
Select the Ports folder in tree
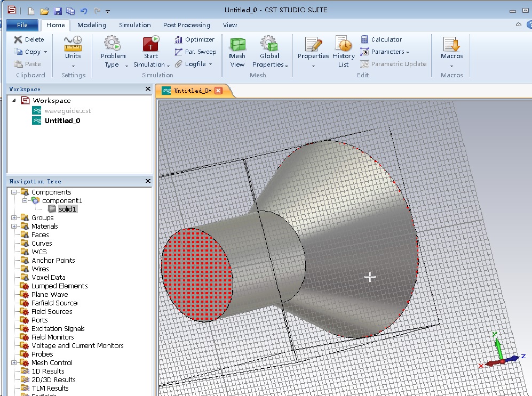[39, 320]
